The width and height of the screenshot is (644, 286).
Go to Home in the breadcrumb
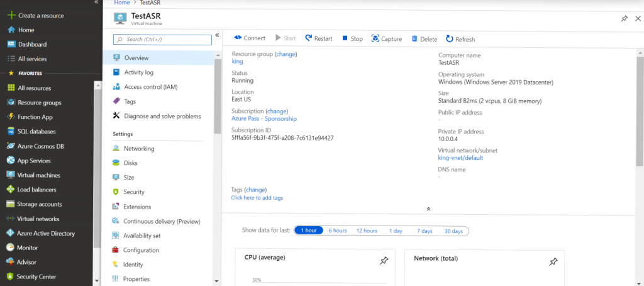(122, 3)
